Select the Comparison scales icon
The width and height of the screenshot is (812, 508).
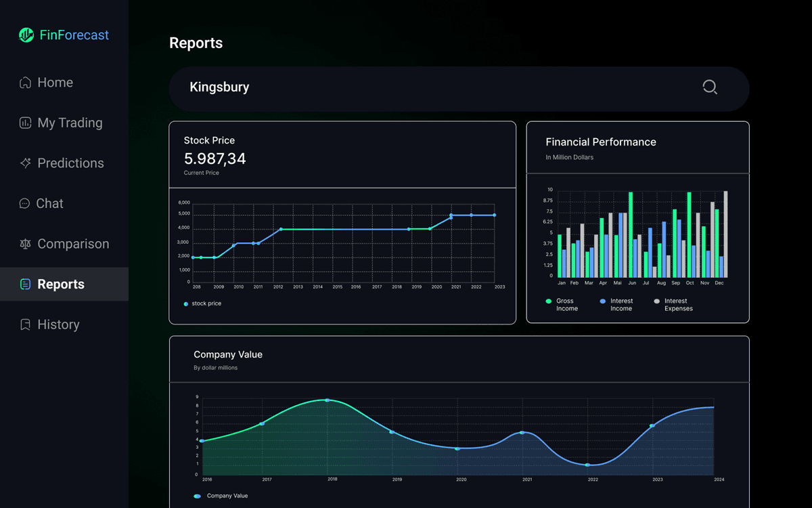24,243
